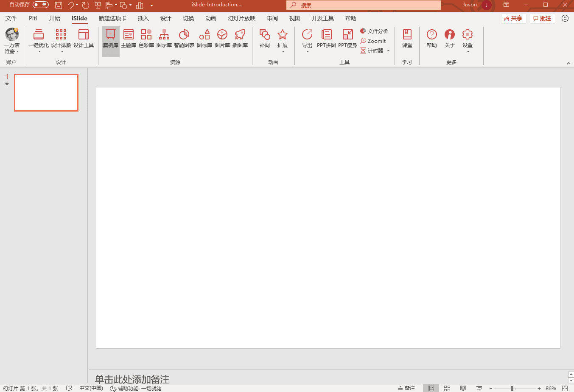This screenshot has width=574, height=392.
Task: Collapse the ribbon with the chevron
Action: (x=568, y=63)
